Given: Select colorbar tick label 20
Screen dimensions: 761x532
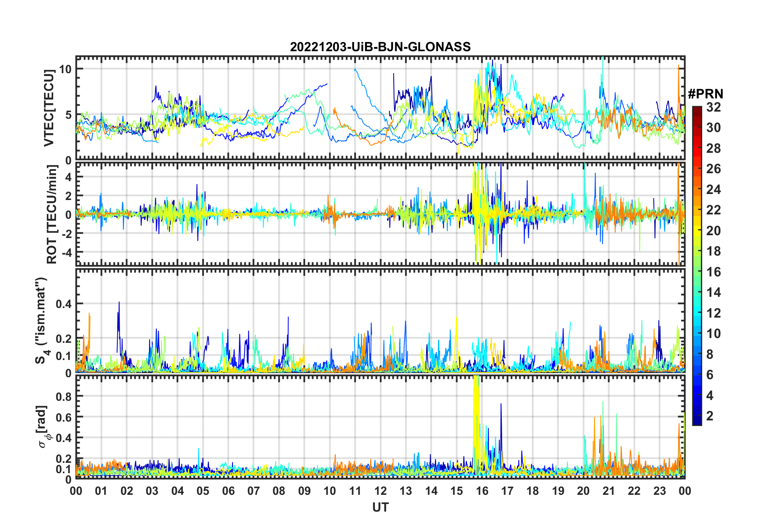Looking at the screenshot, I should (713, 230).
